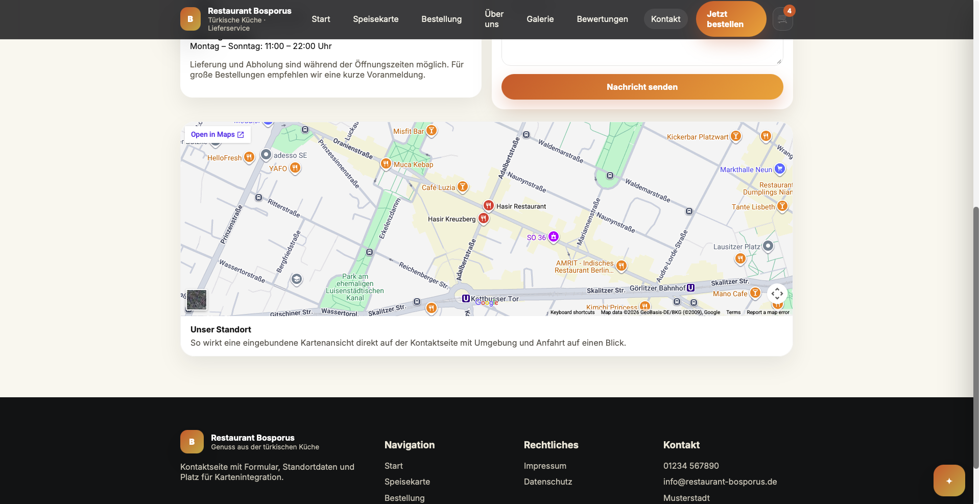
Task: Open the Datenschutz footer link
Action: [548, 482]
